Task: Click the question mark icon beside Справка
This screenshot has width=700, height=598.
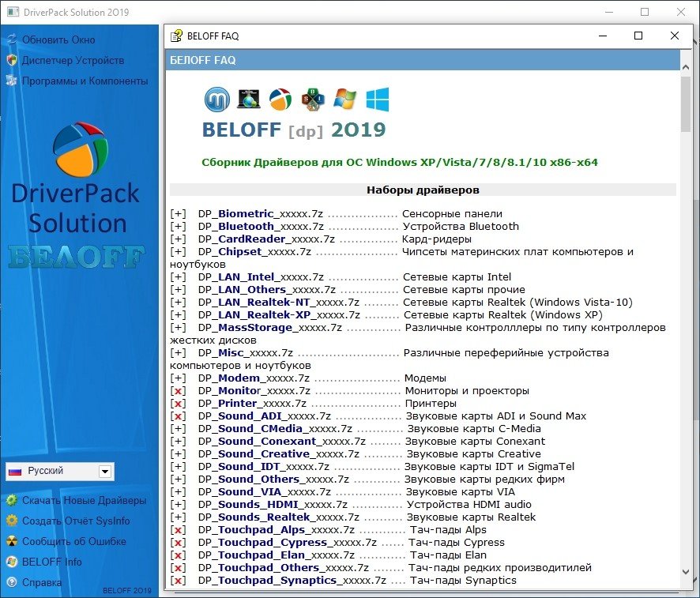Action: [x=12, y=582]
